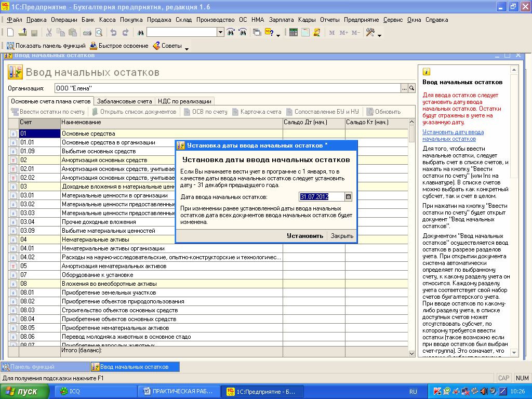Open print preview magnifier icon
The width and height of the screenshot is (532, 399).
pyautogui.click(x=99, y=33)
